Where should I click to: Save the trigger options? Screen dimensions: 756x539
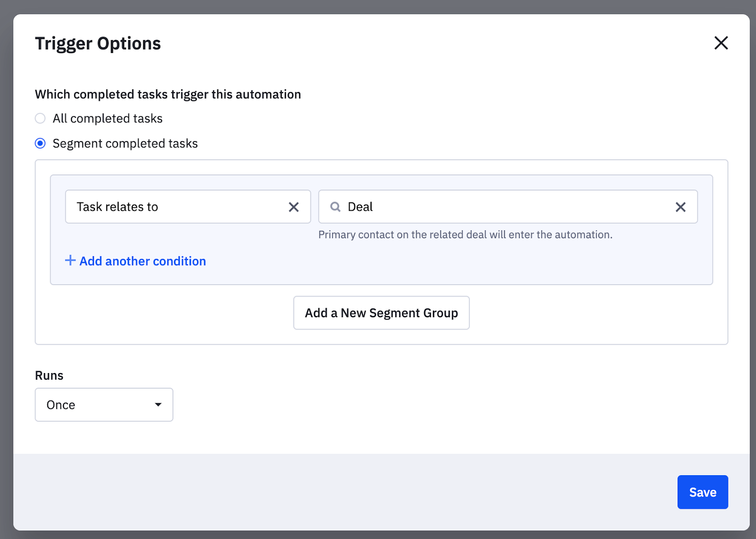(x=702, y=492)
